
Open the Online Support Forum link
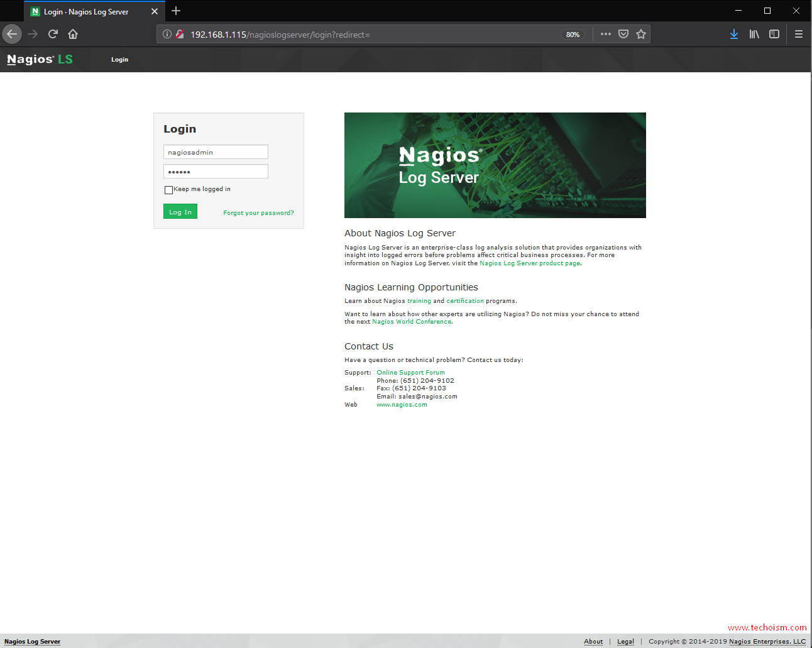(x=410, y=373)
